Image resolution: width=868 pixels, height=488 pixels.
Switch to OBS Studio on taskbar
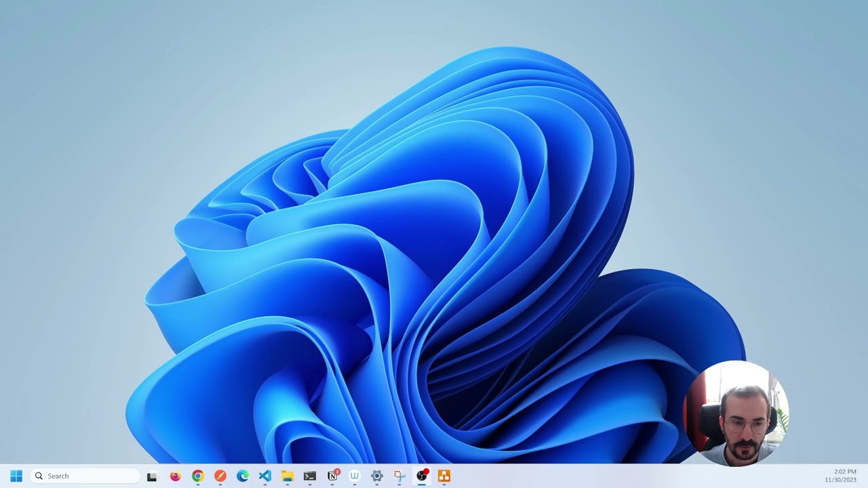pos(422,476)
